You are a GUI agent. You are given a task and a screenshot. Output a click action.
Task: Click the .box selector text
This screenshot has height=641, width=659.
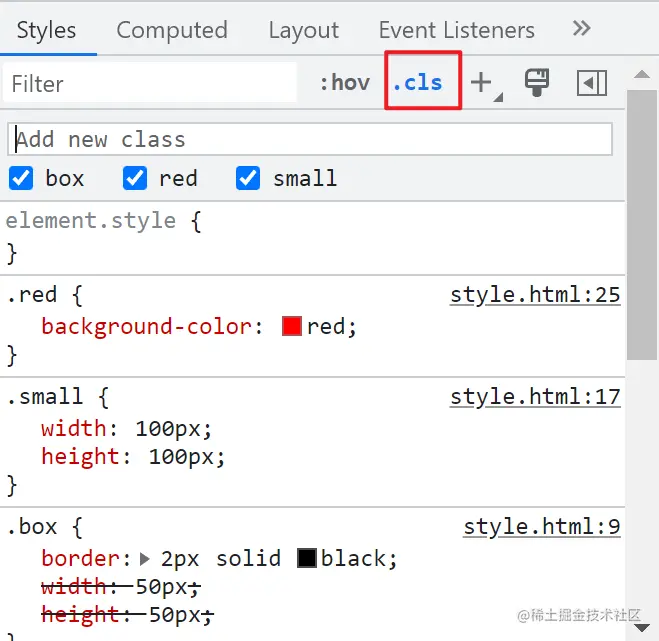[x=32, y=527]
